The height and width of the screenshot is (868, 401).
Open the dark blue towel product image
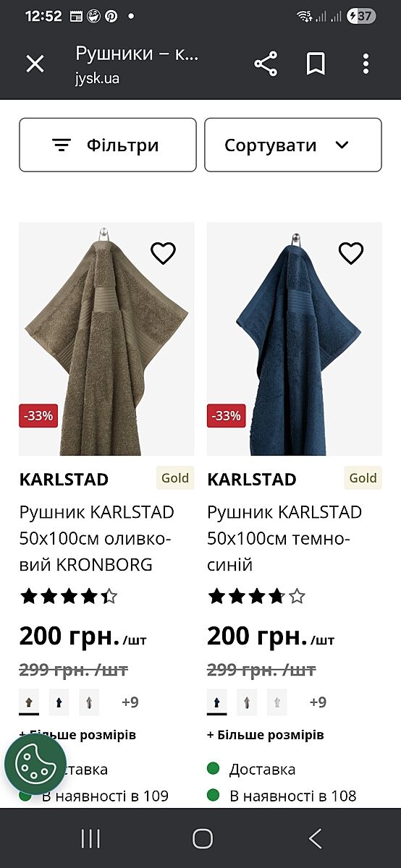[x=295, y=339]
